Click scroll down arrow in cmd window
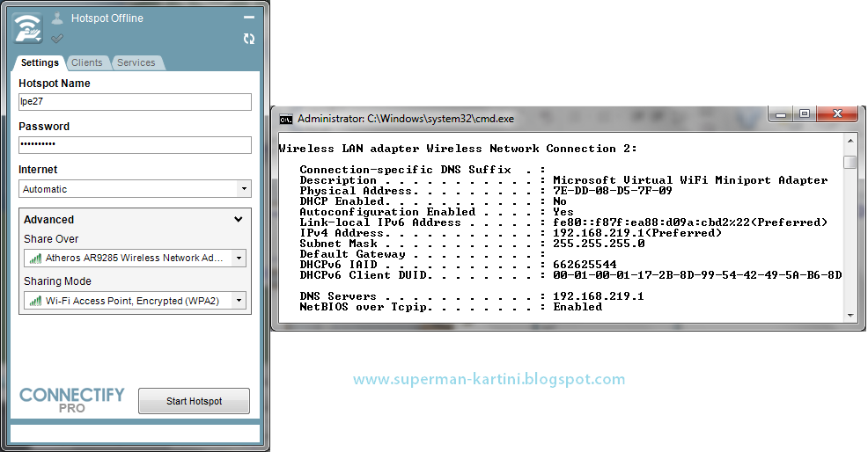The image size is (868, 452). pyautogui.click(x=850, y=316)
